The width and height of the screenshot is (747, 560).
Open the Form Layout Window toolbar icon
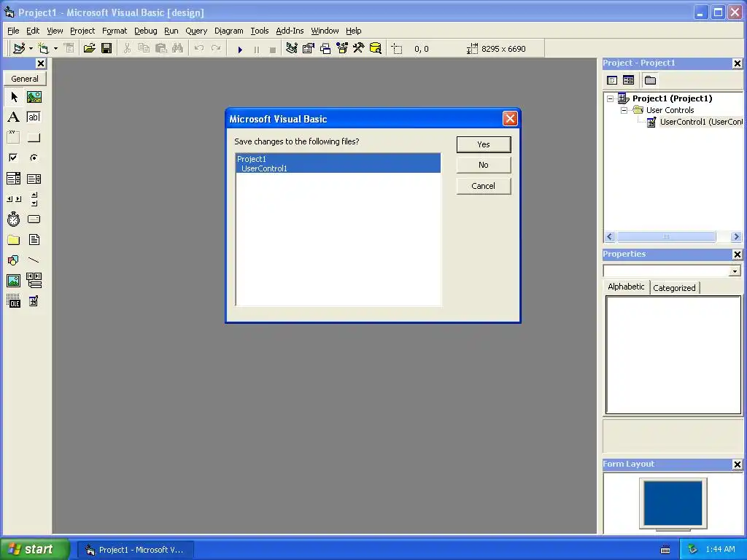[x=325, y=48]
